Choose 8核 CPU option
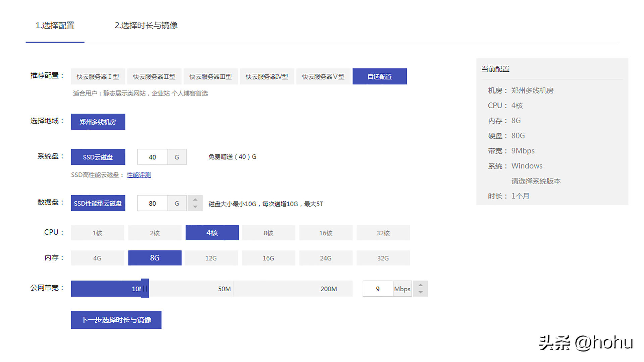 point(269,233)
